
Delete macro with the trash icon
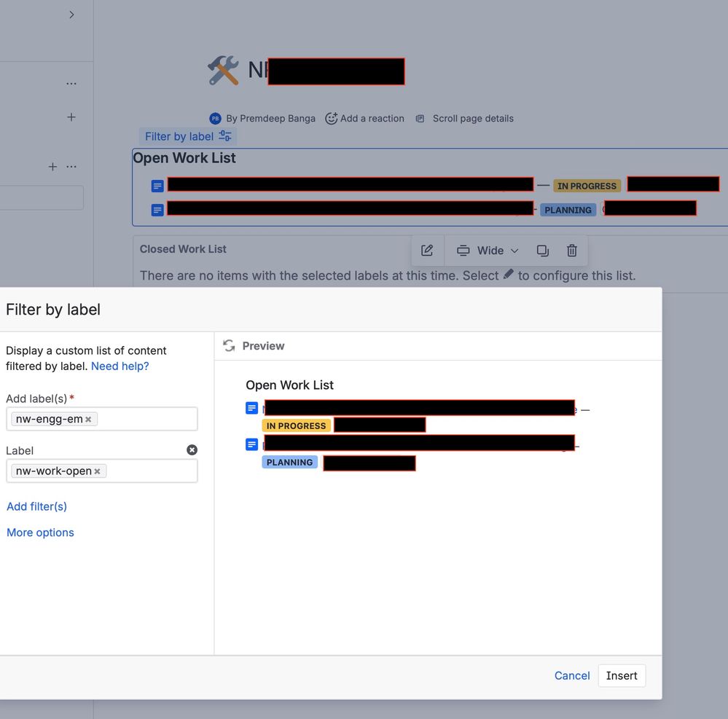click(x=571, y=251)
